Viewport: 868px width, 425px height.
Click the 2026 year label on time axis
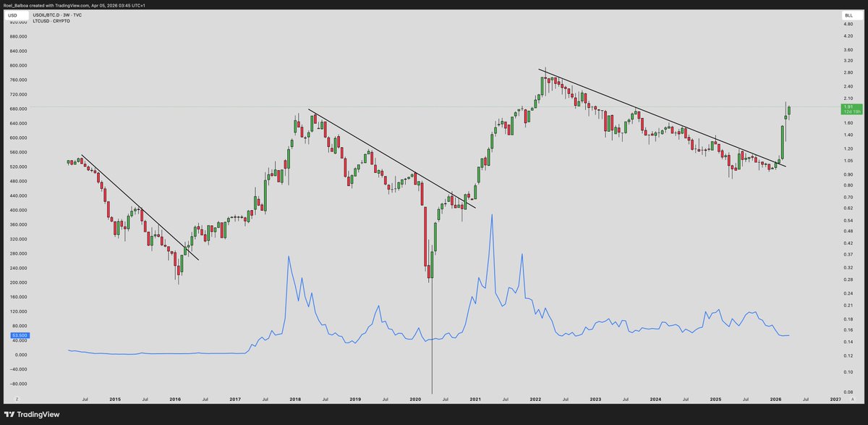tap(775, 399)
